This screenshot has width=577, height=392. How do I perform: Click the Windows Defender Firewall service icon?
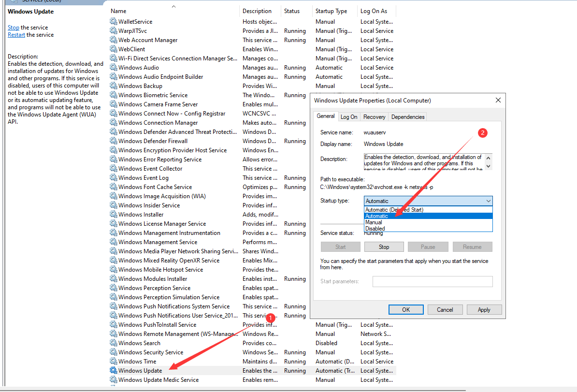pos(114,141)
